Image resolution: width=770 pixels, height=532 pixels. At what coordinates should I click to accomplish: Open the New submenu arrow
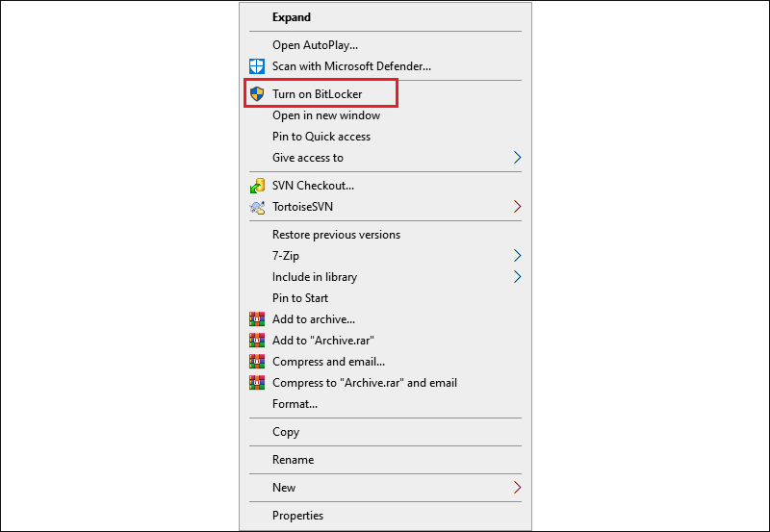517,487
